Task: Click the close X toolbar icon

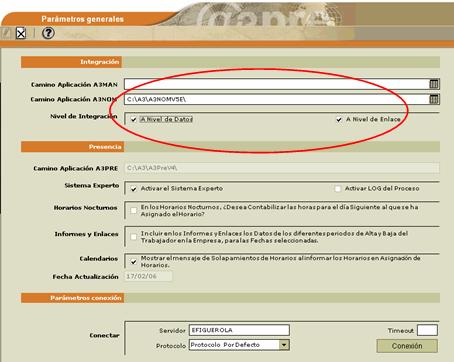Action: 21,33
